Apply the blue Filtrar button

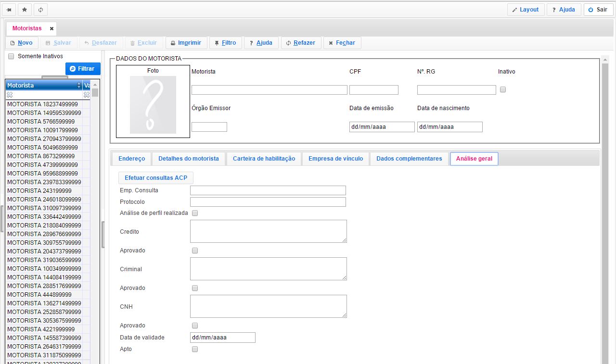pyautogui.click(x=83, y=69)
